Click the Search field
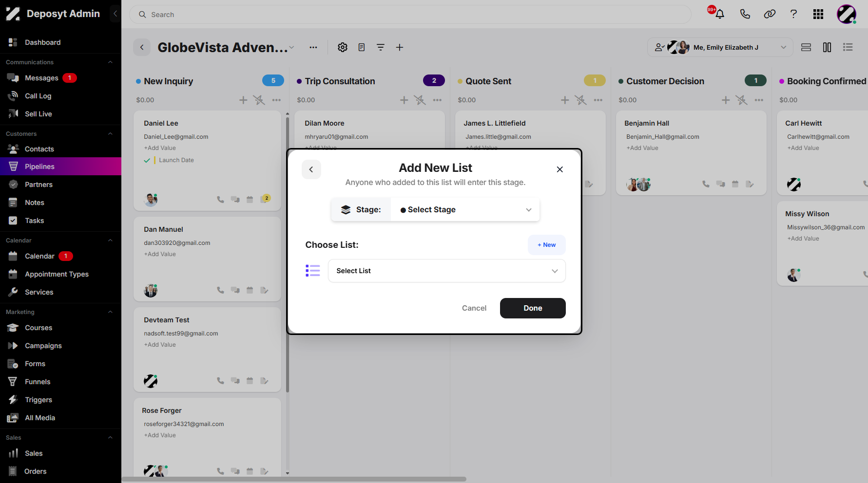This screenshot has width=868, height=483. 410,15
